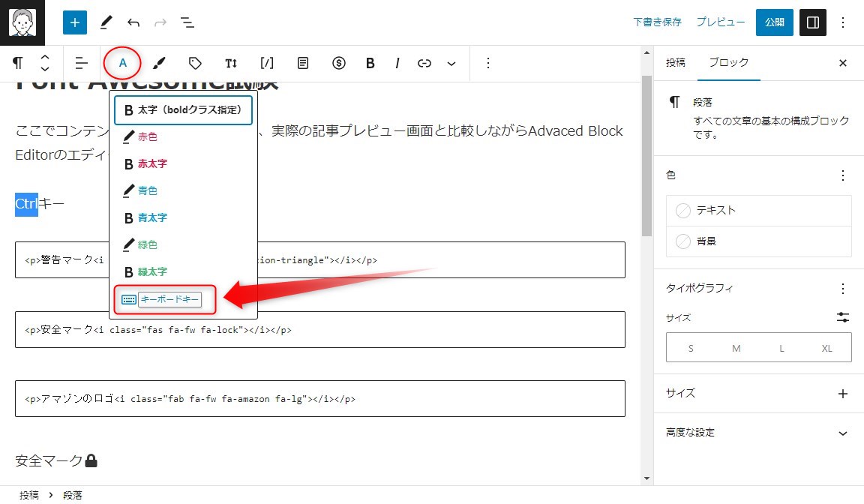This screenshot has width=864, height=504.
Task: Open the タイポグラフィ options menu
Action: coord(842,287)
